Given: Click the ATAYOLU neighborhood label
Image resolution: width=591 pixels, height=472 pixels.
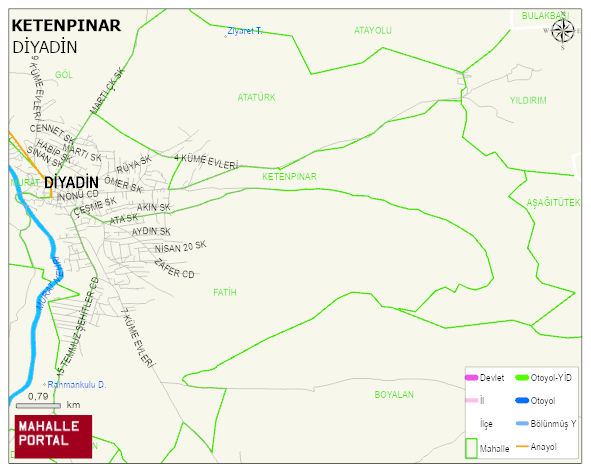Looking at the screenshot, I should pyautogui.click(x=373, y=30).
